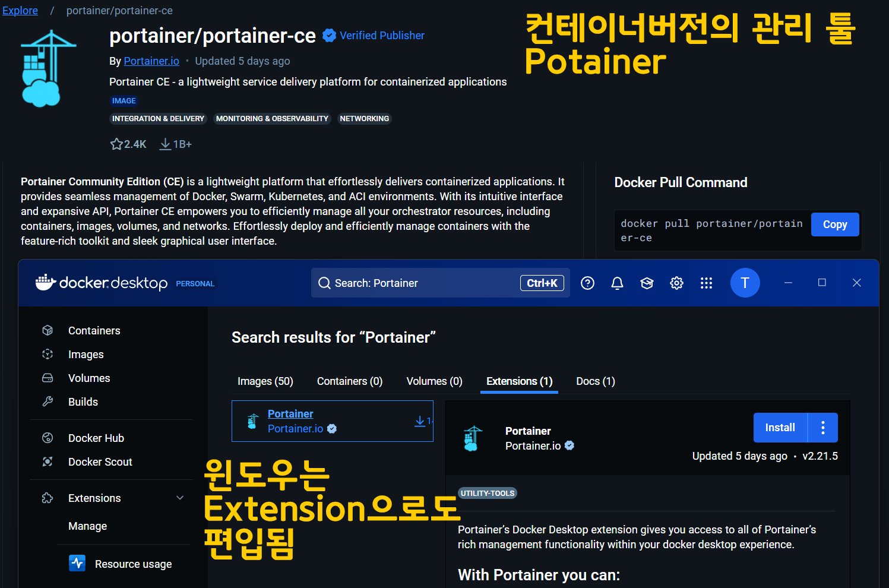Click the Extensions puzzle icon
Screen dimensions: 889x588
pos(48,498)
